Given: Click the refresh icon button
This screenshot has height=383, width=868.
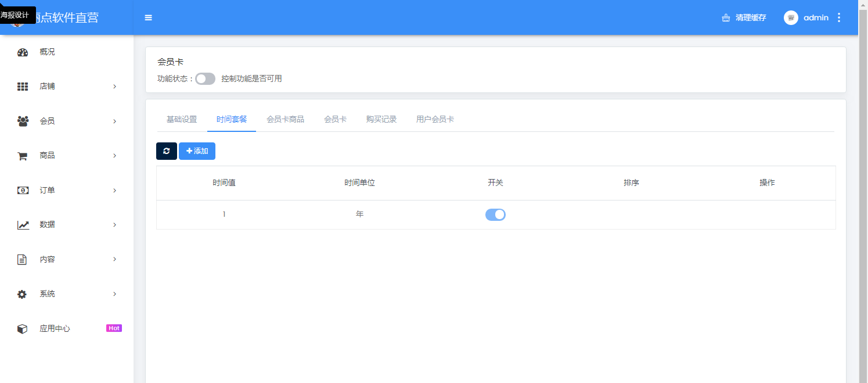Looking at the screenshot, I should tap(167, 151).
